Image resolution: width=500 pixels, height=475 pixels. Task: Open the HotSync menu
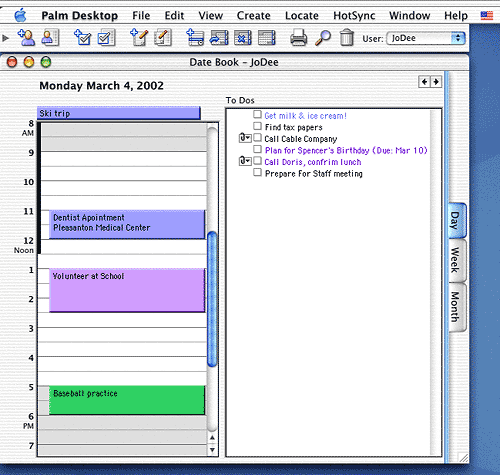354,16
